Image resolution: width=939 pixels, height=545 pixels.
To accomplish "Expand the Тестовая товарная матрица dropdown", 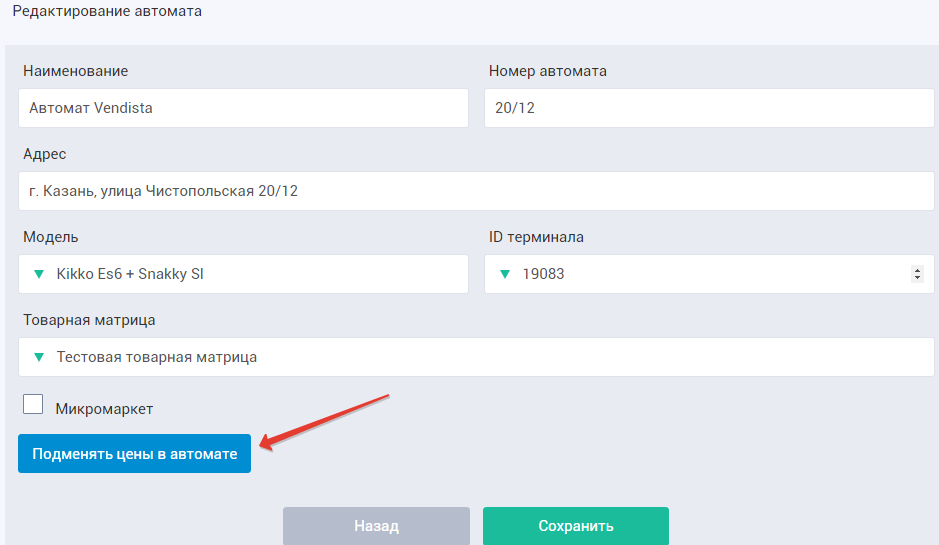I will 476,357.
